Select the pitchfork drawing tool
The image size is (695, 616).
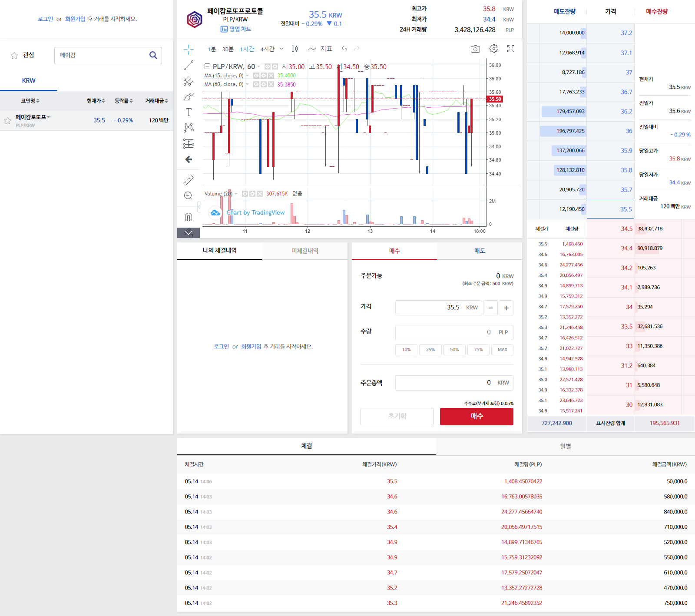(189, 81)
